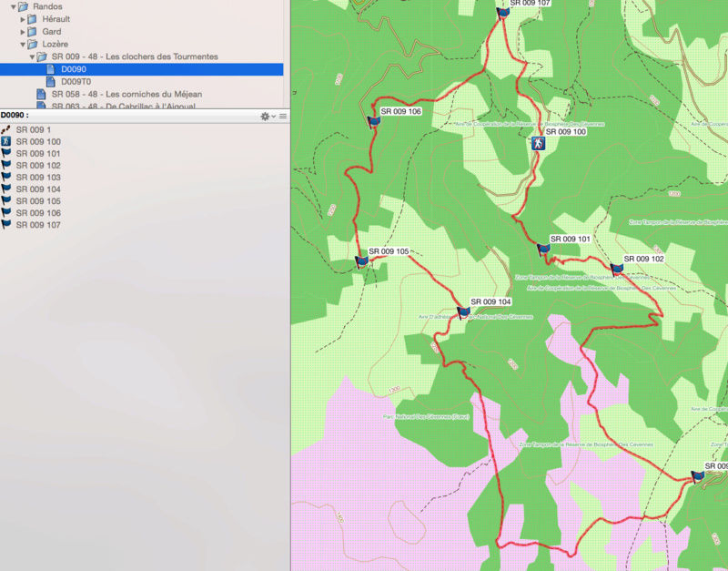The width and height of the screenshot is (728, 571).
Task: Open the gear actions menu for D0090
Action: point(268,117)
